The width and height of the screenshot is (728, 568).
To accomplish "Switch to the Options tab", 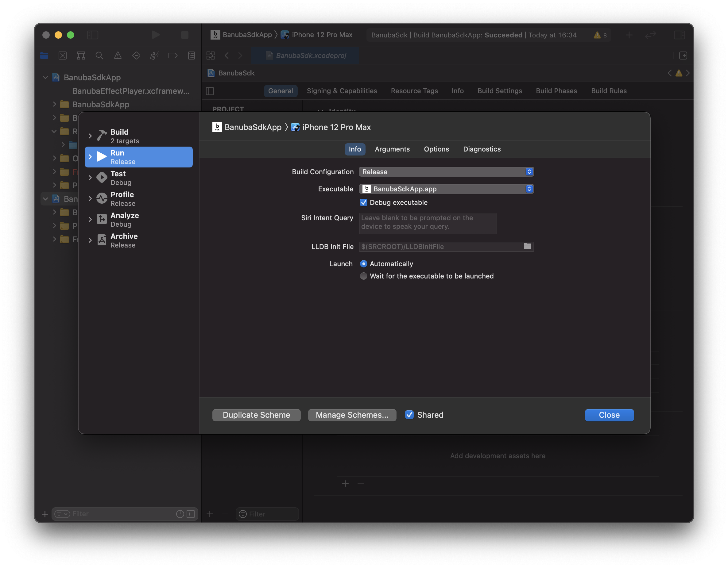I will pos(436,149).
